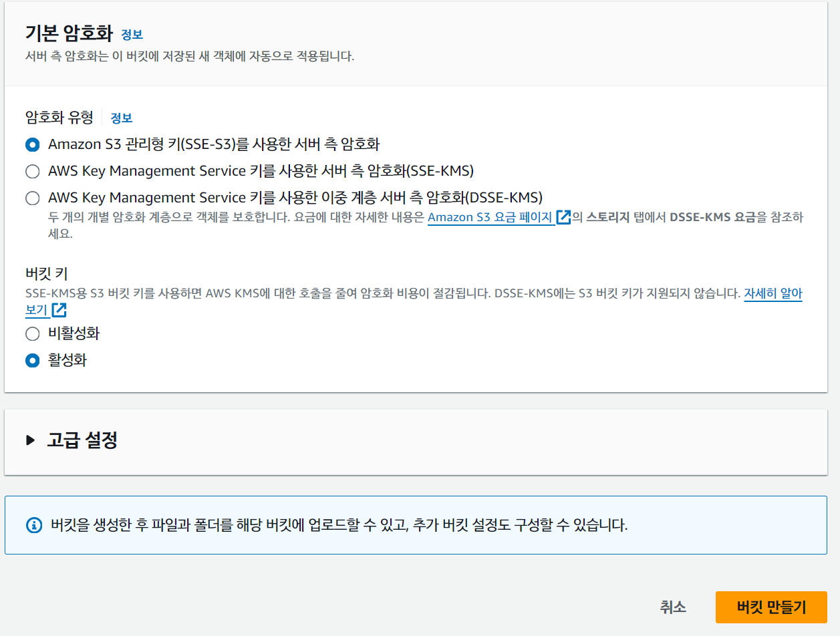The image size is (840, 636).
Task: Open Amazon S3 요금 페이지 link
Action: click(x=491, y=217)
